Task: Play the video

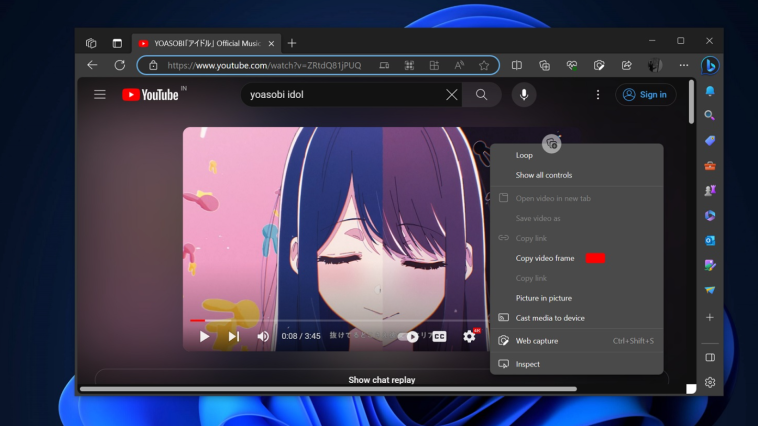Action: (x=204, y=336)
